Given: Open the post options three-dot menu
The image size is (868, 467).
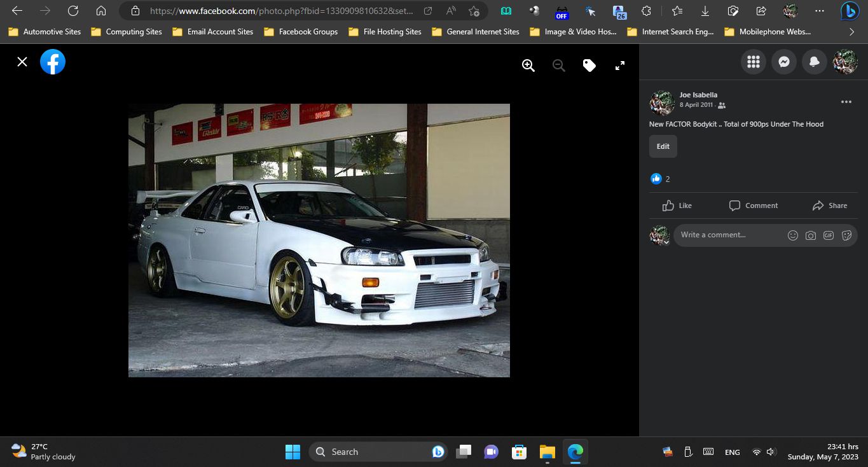Looking at the screenshot, I should tap(846, 101).
